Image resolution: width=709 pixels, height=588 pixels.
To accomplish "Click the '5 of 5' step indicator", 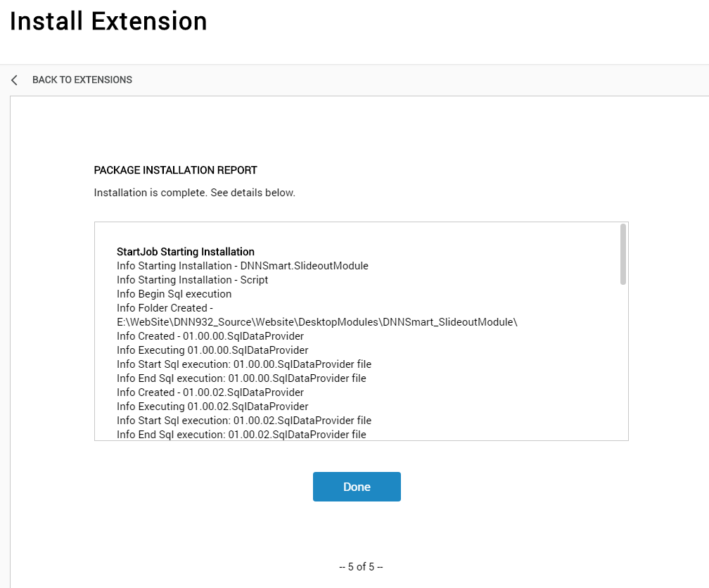I will [361, 567].
